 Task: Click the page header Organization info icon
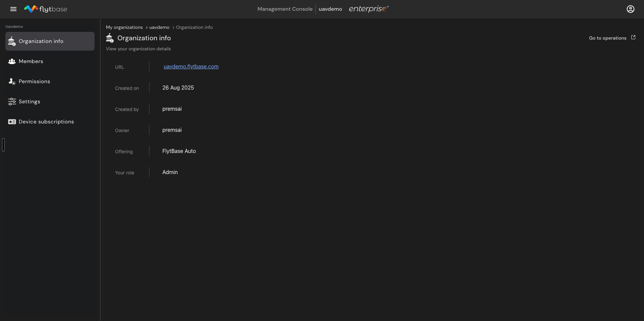[x=110, y=38]
